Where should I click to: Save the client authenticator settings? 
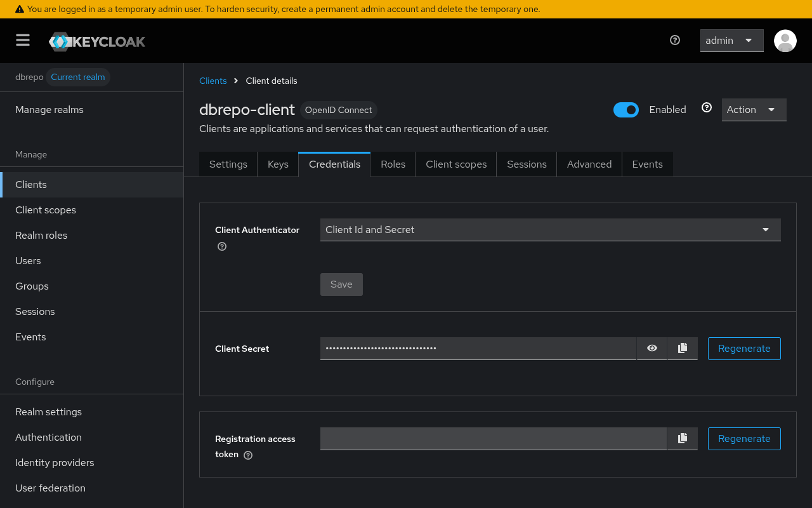(341, 284)
